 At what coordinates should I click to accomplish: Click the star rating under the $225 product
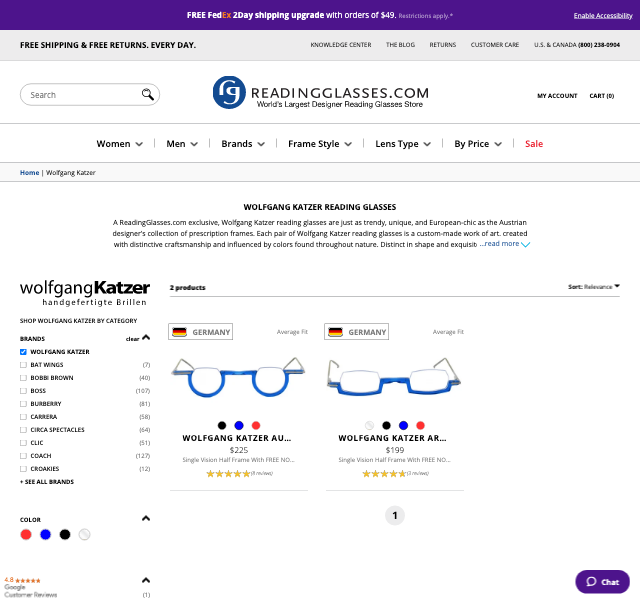point(228,473)
